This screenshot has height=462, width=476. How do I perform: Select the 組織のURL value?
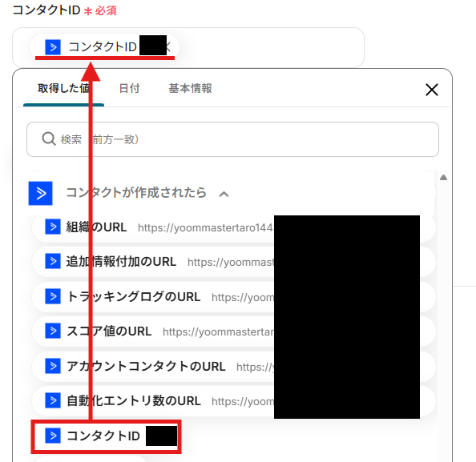pos(234,227)
